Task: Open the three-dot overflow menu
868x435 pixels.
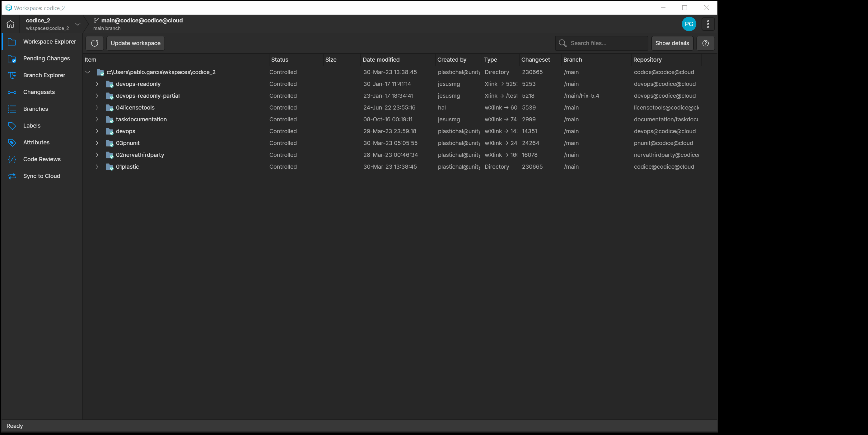Action: point(707,24)
